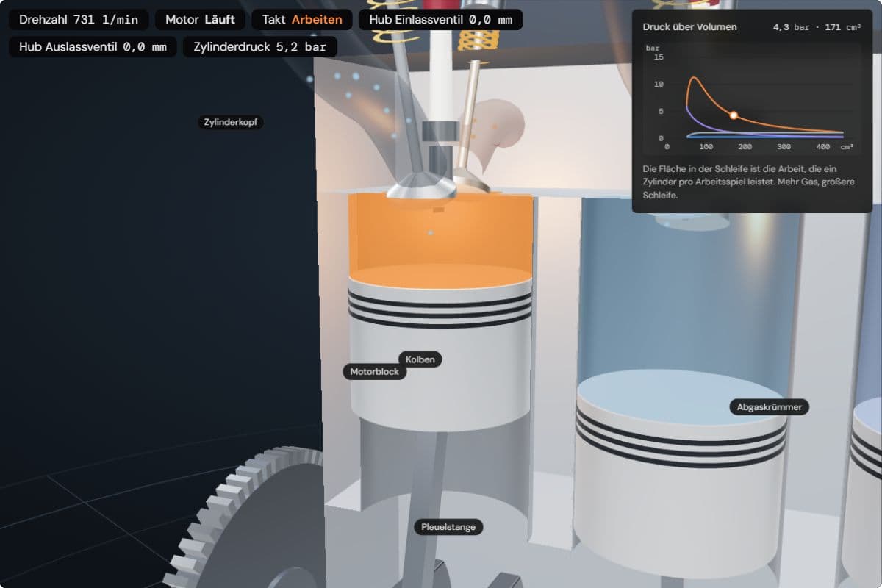Click the Motorblock label
This screenshot has width=882, height=588.
pyautogui.click(x=374, y=372)
